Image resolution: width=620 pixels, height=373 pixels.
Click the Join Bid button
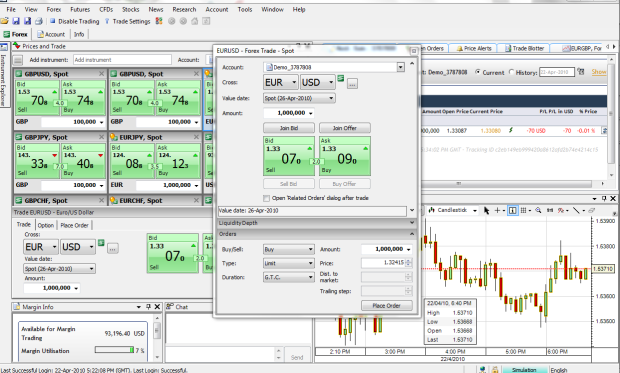coord(289,128)
